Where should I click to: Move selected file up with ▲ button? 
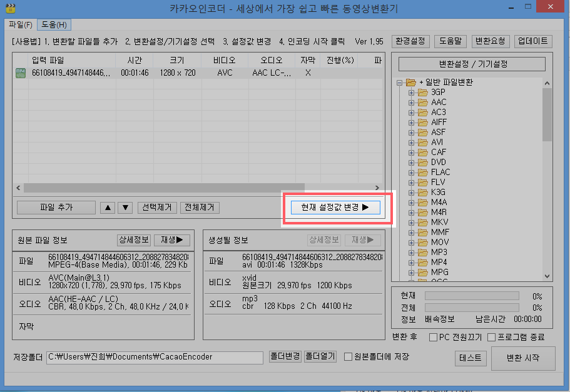(108, 208)
